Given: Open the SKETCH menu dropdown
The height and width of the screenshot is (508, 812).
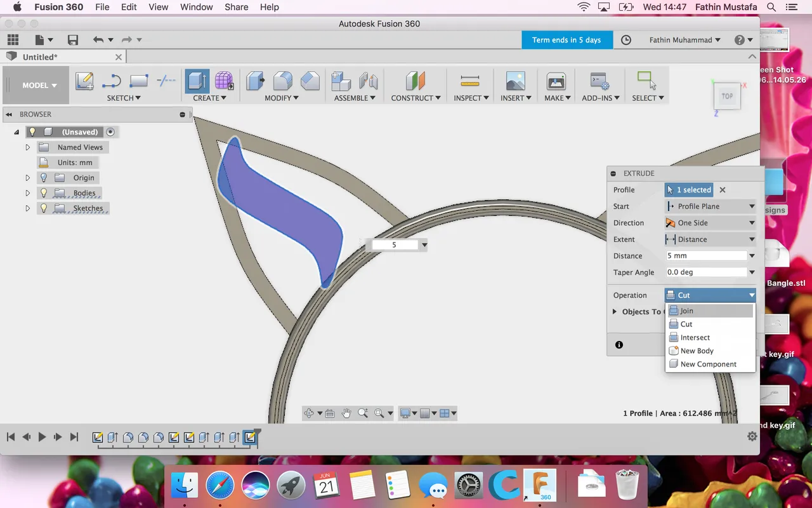Looking at the screenshot, I should (124, 98).
